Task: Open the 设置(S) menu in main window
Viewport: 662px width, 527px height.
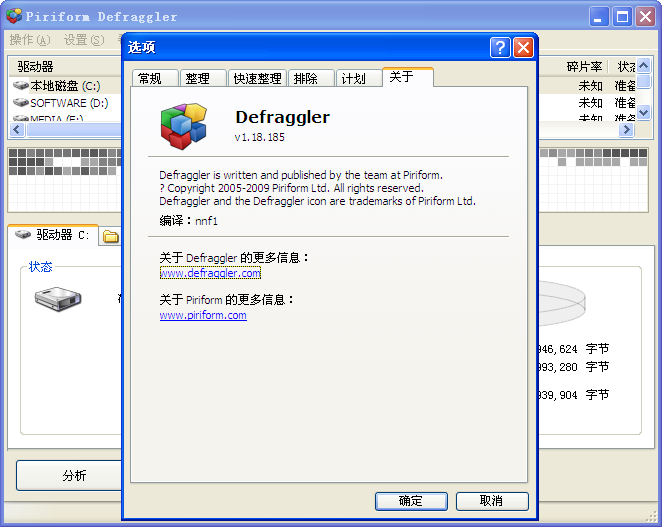Action: (x=84, y=40)
